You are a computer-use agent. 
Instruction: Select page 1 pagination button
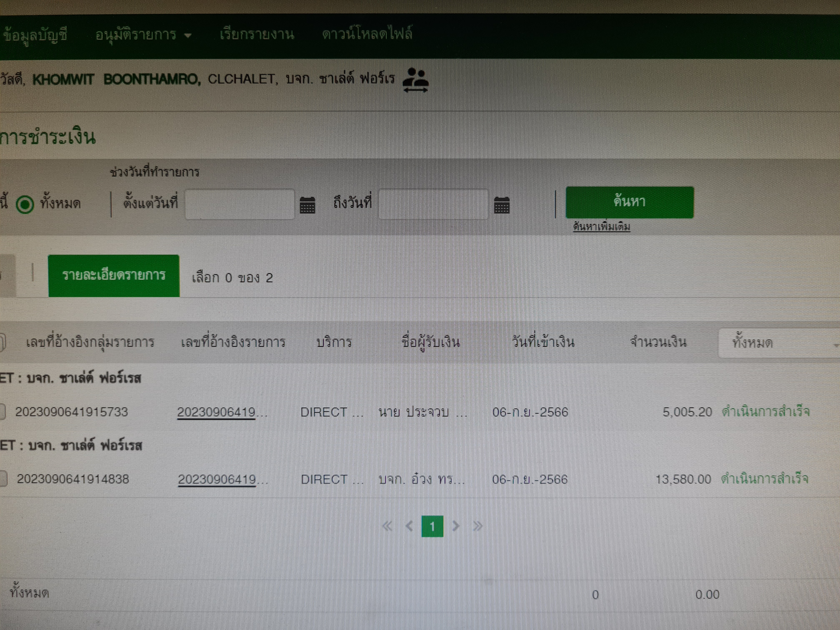point(432,526)
